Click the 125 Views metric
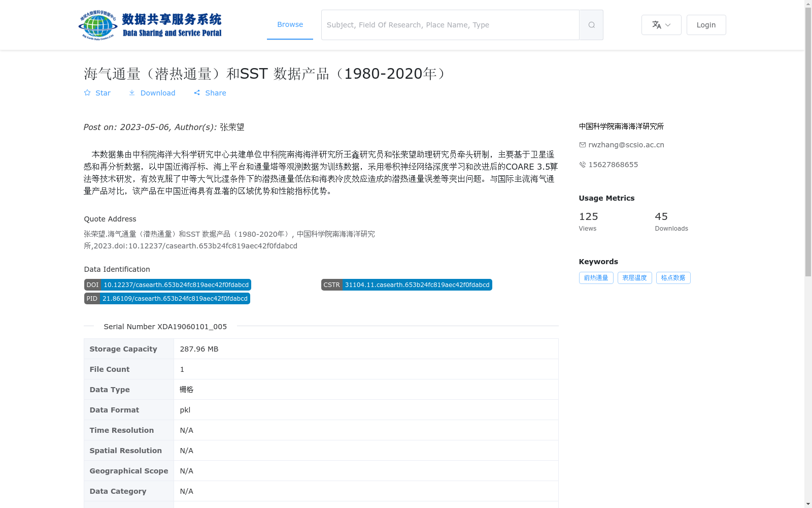 coord(589,221)
